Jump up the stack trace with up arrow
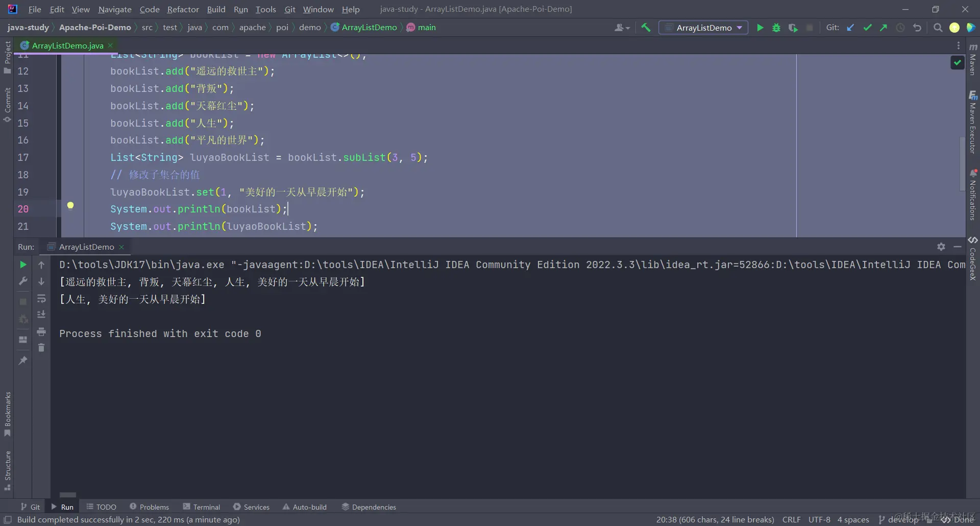Viewport: 980px width, 526px height. [x=41, y=265]
